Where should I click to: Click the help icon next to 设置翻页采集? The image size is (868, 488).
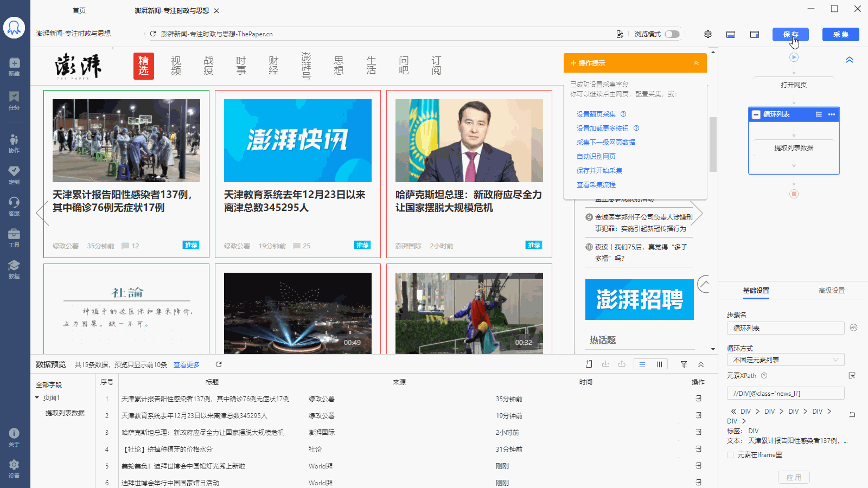point(623,114)
